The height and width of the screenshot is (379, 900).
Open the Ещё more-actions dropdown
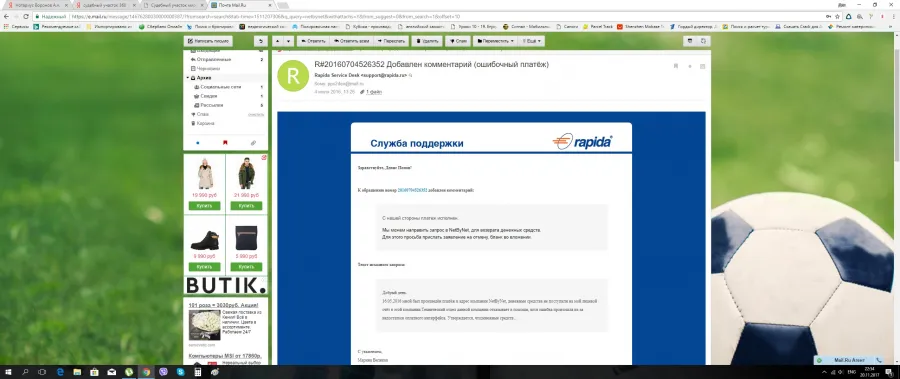pos(531,41)
